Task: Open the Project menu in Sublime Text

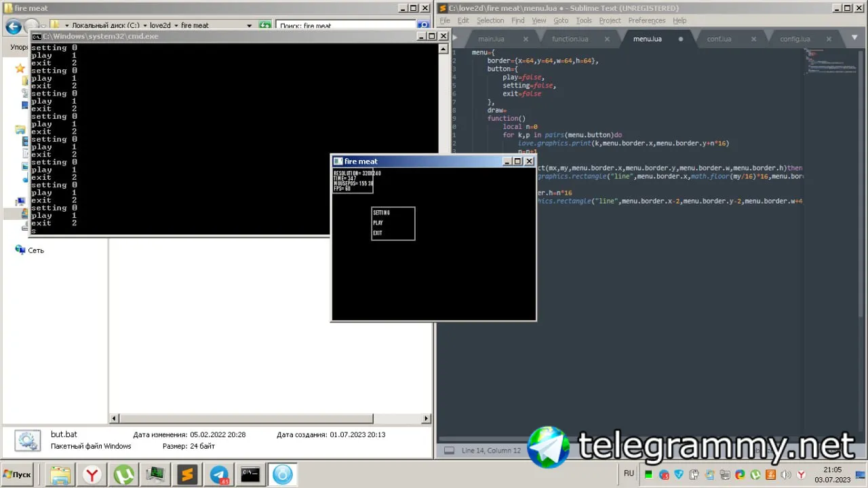Action: pos(610,20)
